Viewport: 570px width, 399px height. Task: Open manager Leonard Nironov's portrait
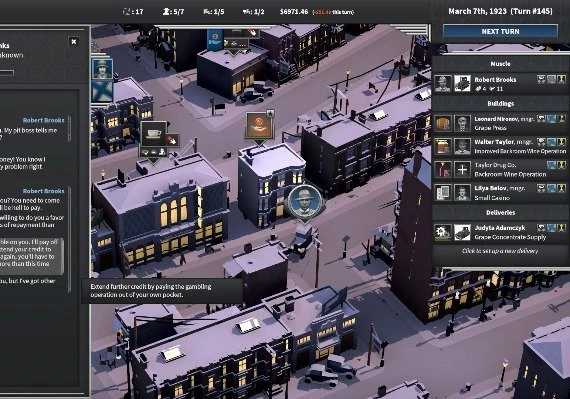(462, 124)
